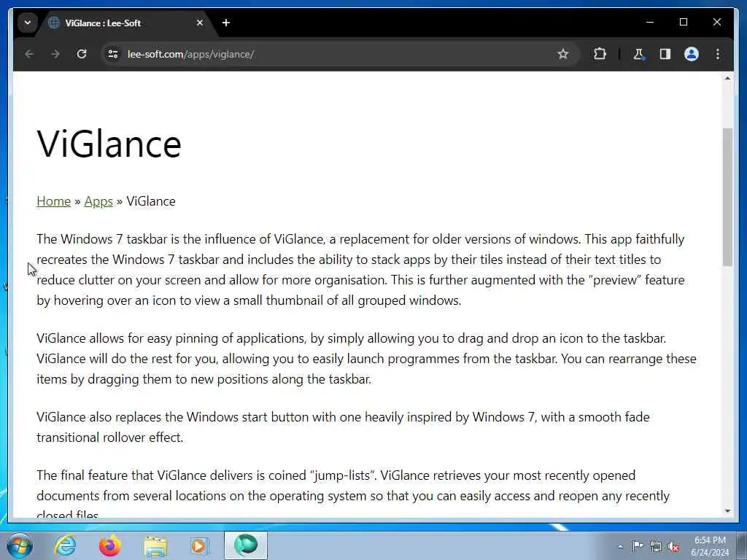Open Chrome Labs flask icon
Viewport: 747px width, 560px height.
[638, 54]
